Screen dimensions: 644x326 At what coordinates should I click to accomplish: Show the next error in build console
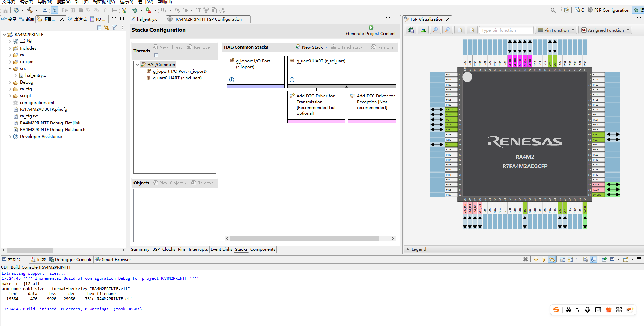[536, 259]
